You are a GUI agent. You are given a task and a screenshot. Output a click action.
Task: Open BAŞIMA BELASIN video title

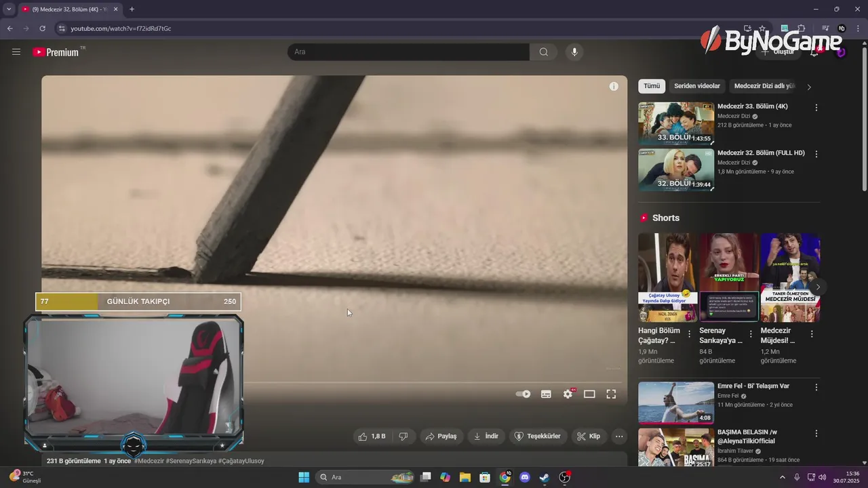[747, 436]
